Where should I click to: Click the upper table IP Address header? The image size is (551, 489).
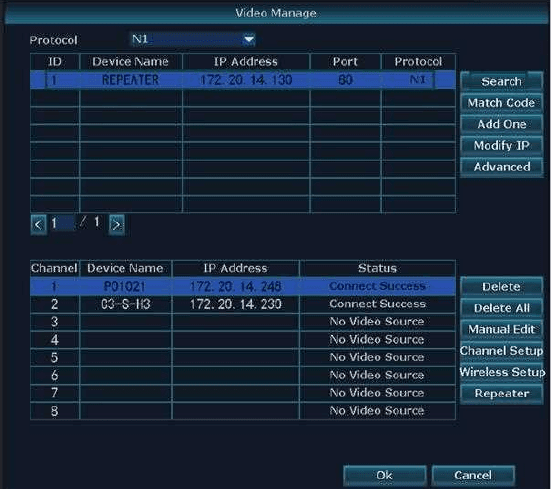(x=246, y=62)
